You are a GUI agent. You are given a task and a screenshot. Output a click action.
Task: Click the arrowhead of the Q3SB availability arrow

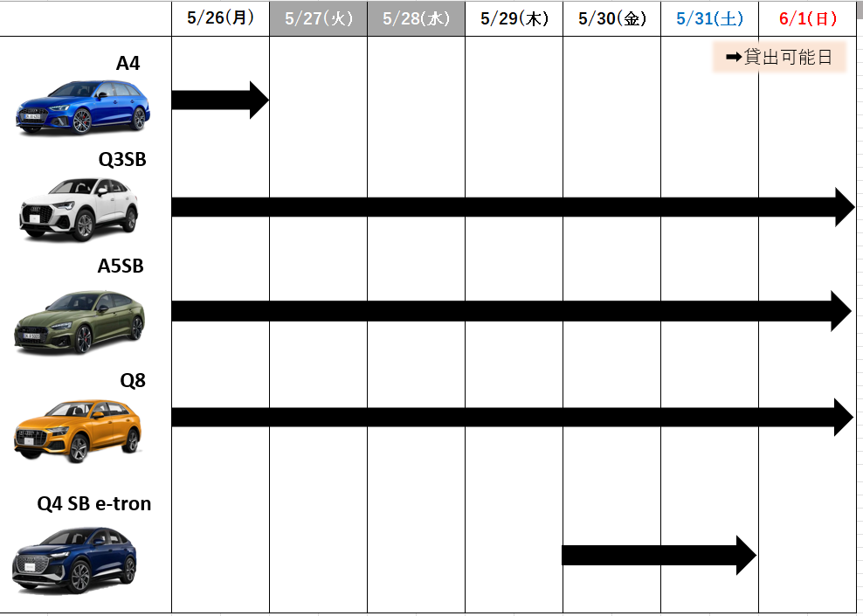point(844,207)
